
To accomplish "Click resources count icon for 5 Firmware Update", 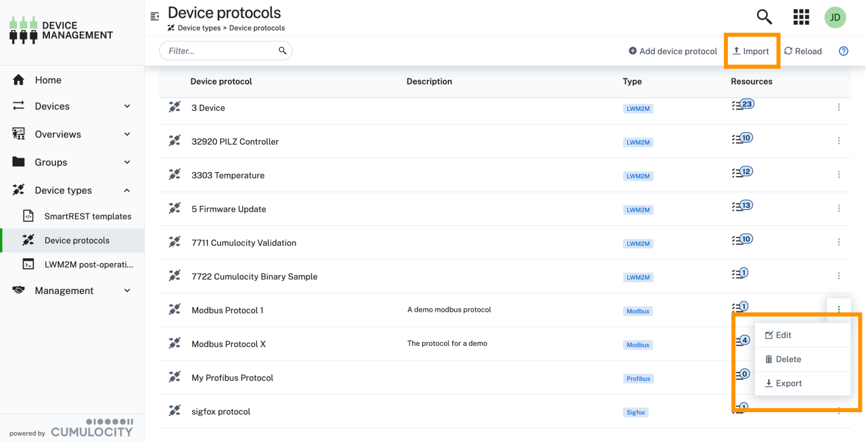I will pos(742,206).
